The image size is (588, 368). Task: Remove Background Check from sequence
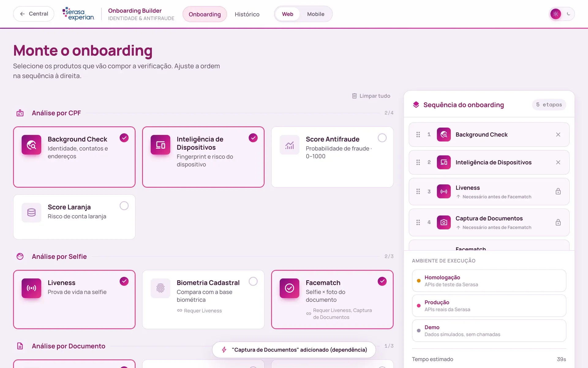(x=558, y=135)
